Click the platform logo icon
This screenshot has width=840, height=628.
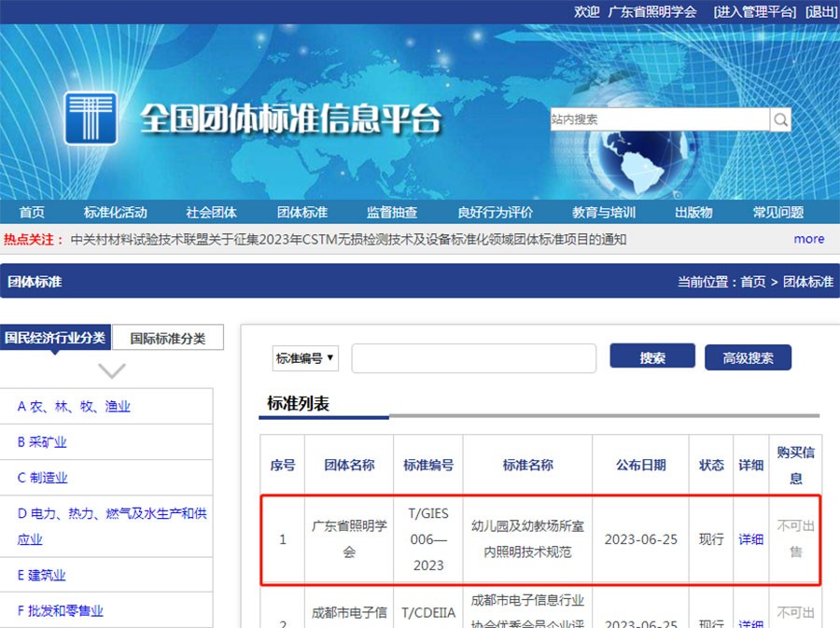point(91,119)
